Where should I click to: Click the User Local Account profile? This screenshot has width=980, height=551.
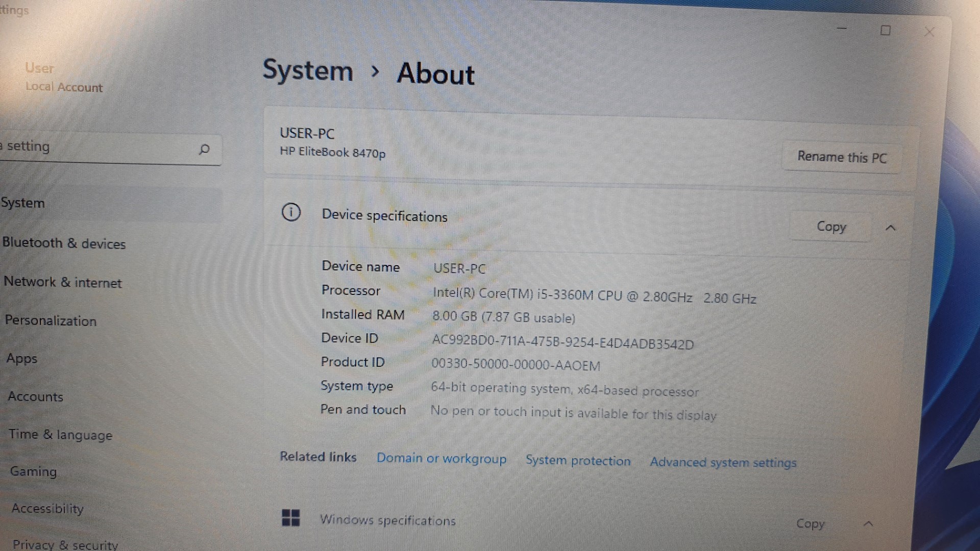(64, 78)
